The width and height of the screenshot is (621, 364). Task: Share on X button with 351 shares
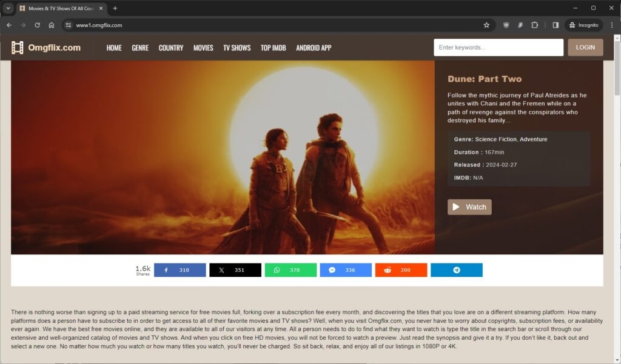pyautogui.click(x=235, y=270)
